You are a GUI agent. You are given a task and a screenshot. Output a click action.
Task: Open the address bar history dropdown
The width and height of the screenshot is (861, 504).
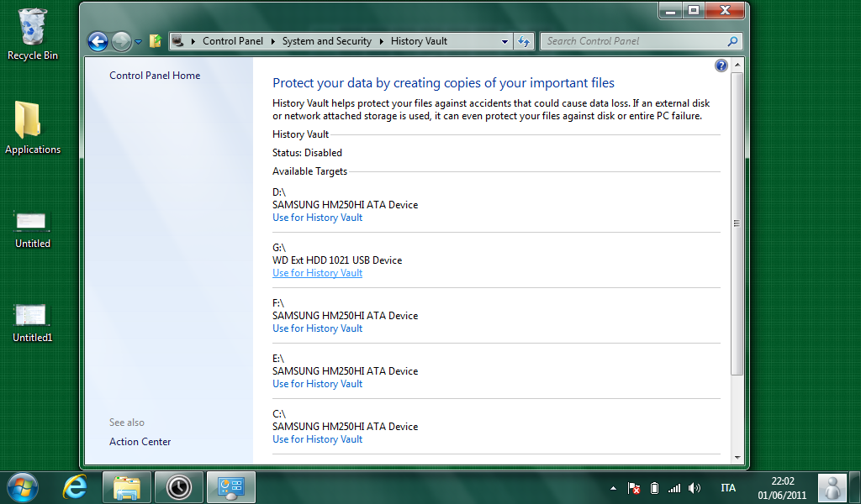pos(504,41)
